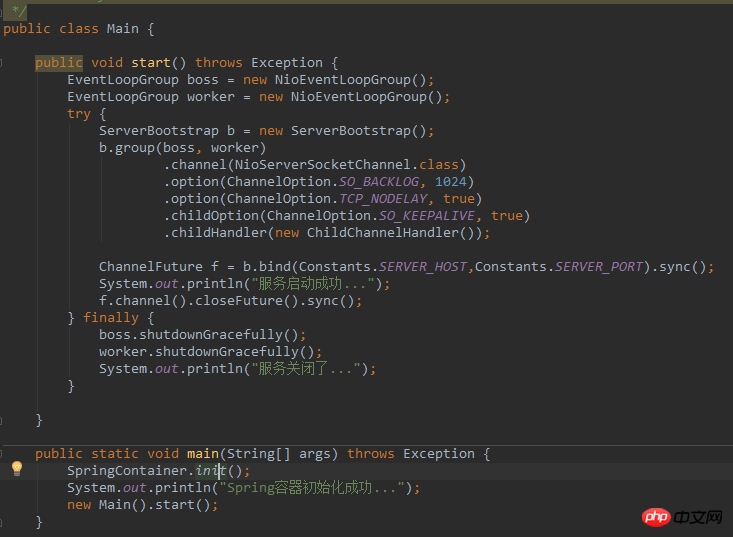The height and width of the screenshot is (537, 733).
Task: Click the 'finally' keyword
Action: point(111,318)
